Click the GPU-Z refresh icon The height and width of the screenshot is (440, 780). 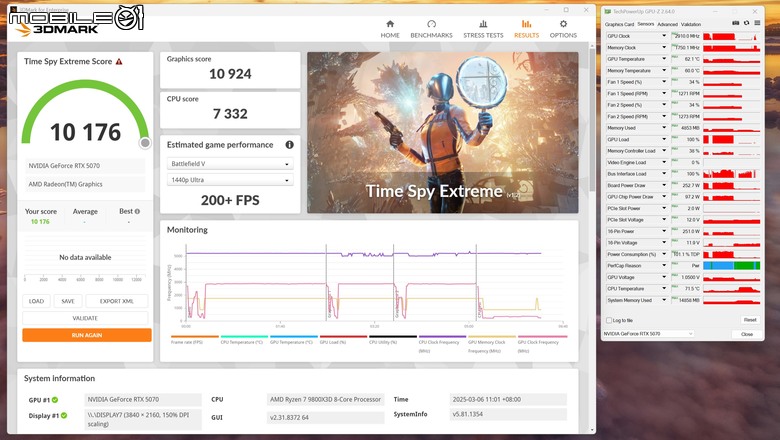tap(746, 23)
